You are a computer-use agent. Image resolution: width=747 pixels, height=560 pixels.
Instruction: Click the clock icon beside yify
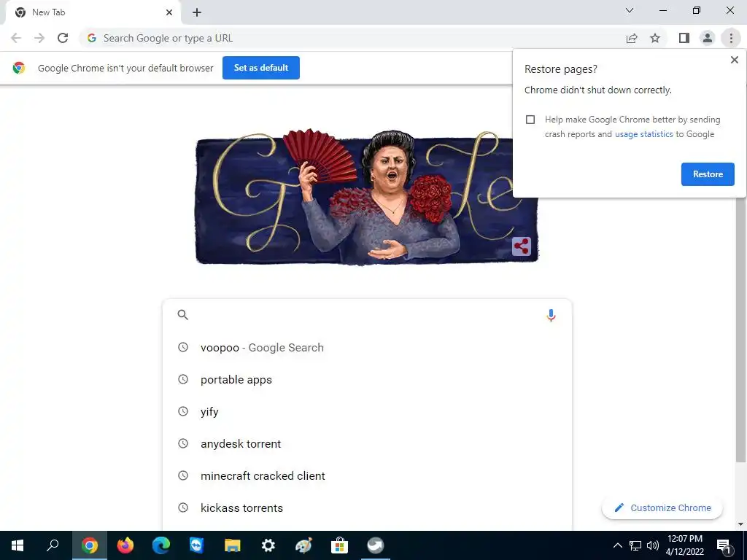(x=183, y=411)
